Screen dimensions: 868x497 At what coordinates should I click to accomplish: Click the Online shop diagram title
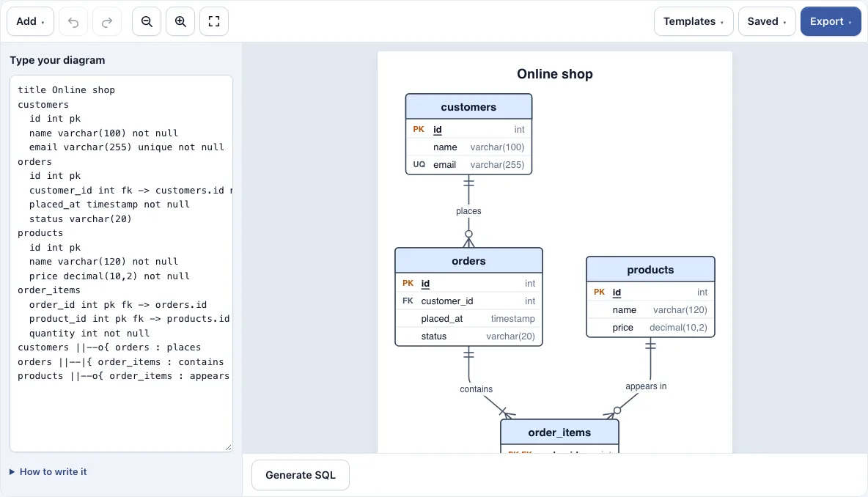point(555,73)
